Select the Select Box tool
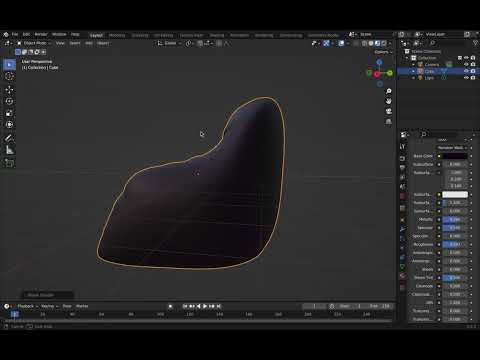Image resolution: width=480 pixels, height=360 pixels. tap(9, 65)
